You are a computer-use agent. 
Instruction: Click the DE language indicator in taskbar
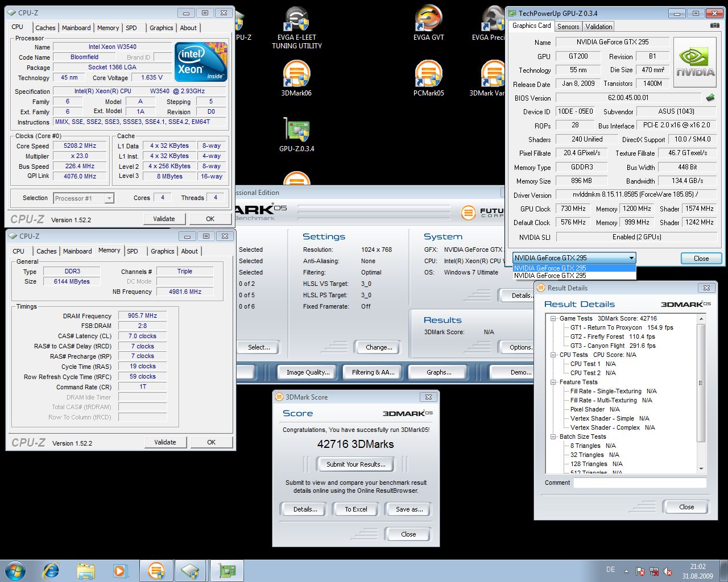click(x=611, y=569)
